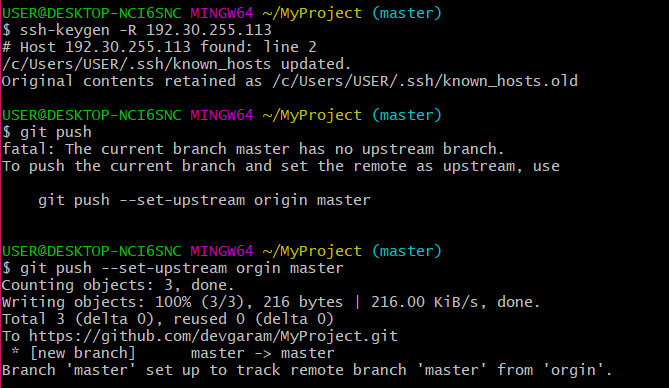Click the second prompt line 'USER@DESKTOP-NCI6SNC MINGW64 ~/MyProject (master)'
Image resolution: width=669 pixels, height=388 pixels.
point(221,115)
